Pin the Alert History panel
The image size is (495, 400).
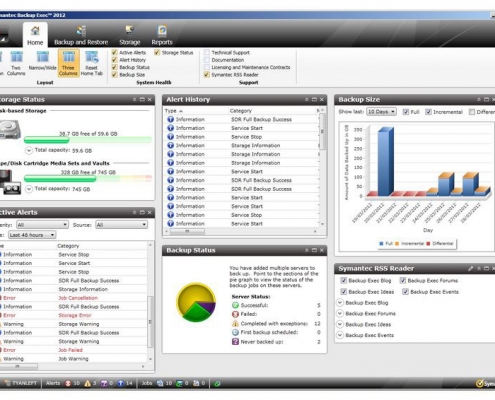(x=306, y=100)
